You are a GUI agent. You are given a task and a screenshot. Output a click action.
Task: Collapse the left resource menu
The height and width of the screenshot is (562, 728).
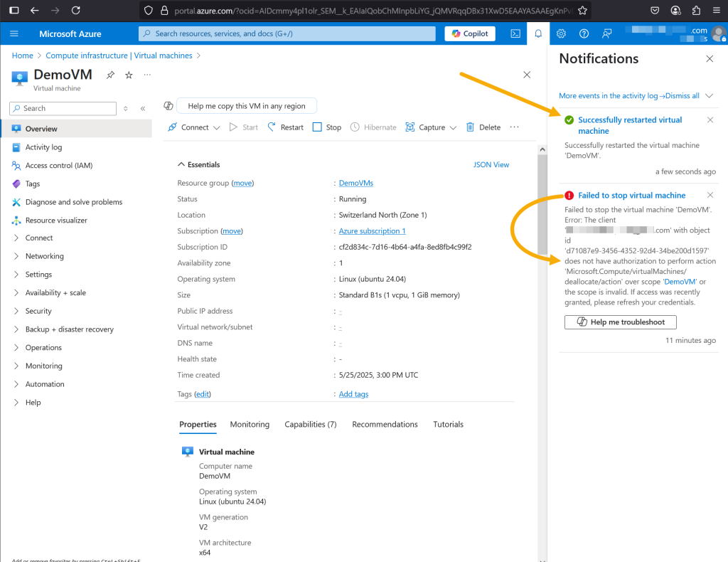pos(142,108)
